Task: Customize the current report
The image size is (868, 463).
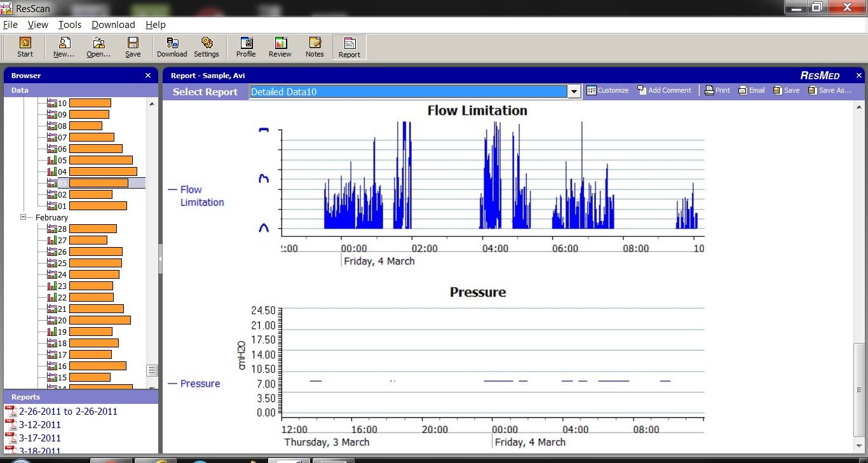Action: (607, 91)
